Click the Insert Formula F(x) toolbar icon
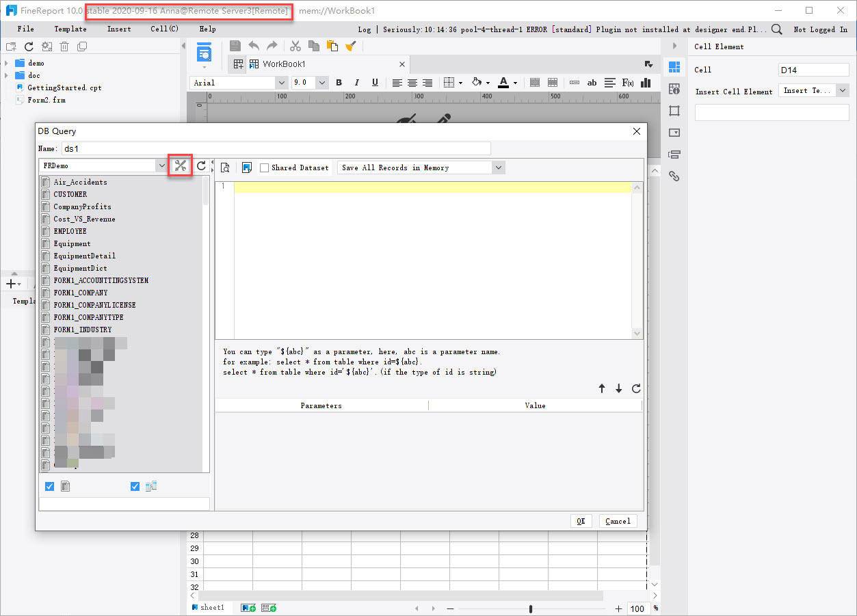857x616 pixels. [627, 82]
